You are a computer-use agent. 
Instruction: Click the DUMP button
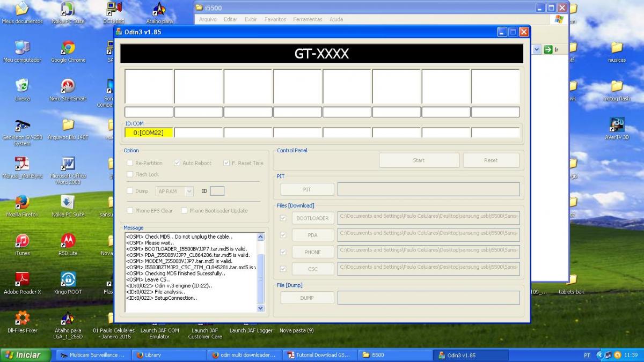click(307, 298)
